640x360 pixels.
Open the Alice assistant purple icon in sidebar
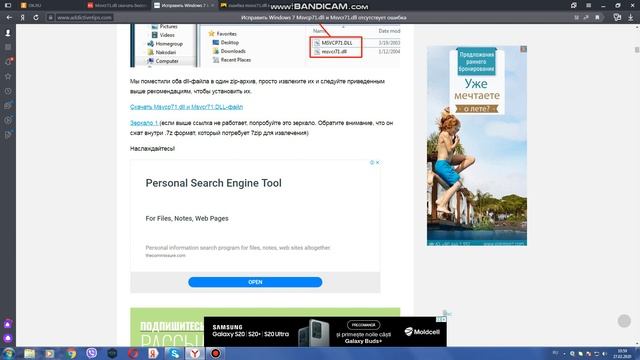pos(8,338)
